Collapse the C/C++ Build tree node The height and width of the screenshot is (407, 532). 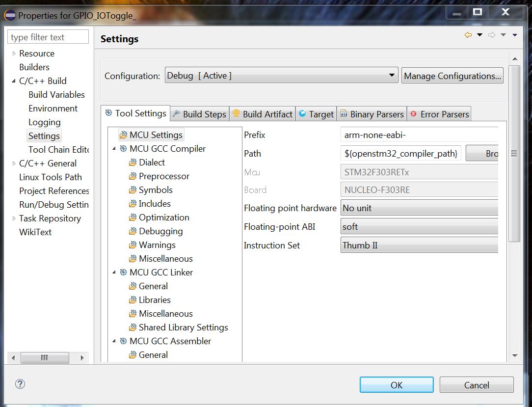(14, 81)
